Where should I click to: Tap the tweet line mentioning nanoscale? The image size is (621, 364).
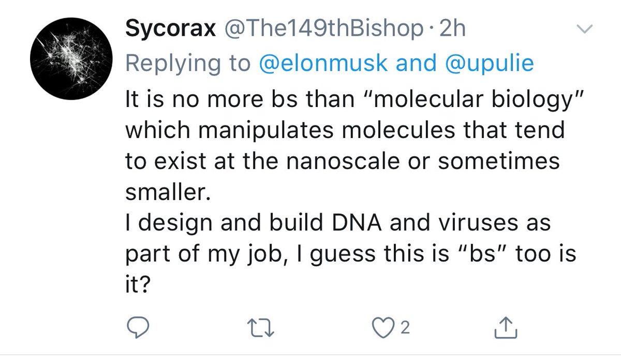[x=343, y=161]
